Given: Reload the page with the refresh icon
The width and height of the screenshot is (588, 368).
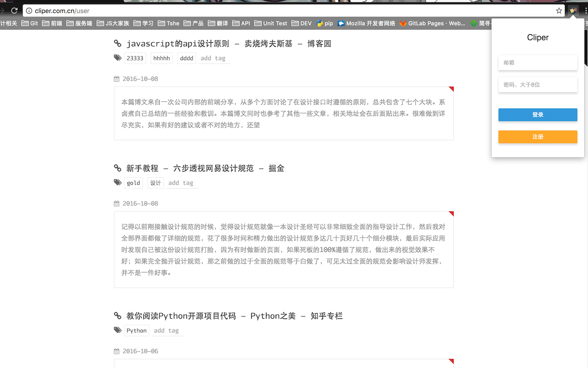Looking at the screenshot, I should pos(14,11).
